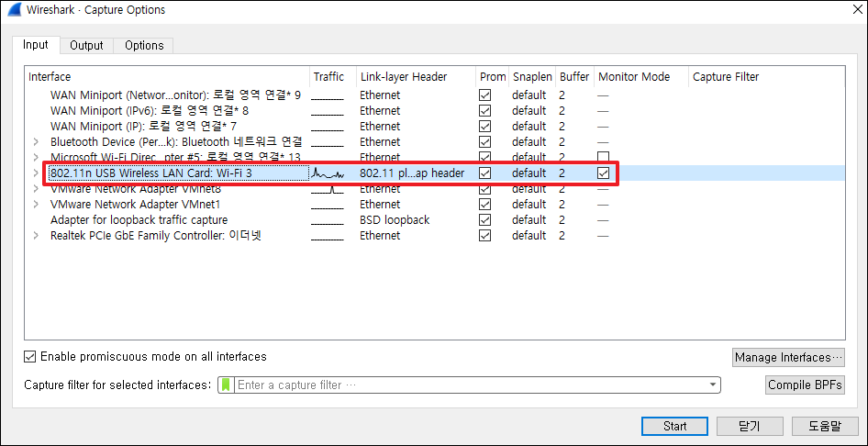
Task: Click the green capture filter bookmark icon
Action: (x=226, y=385)
